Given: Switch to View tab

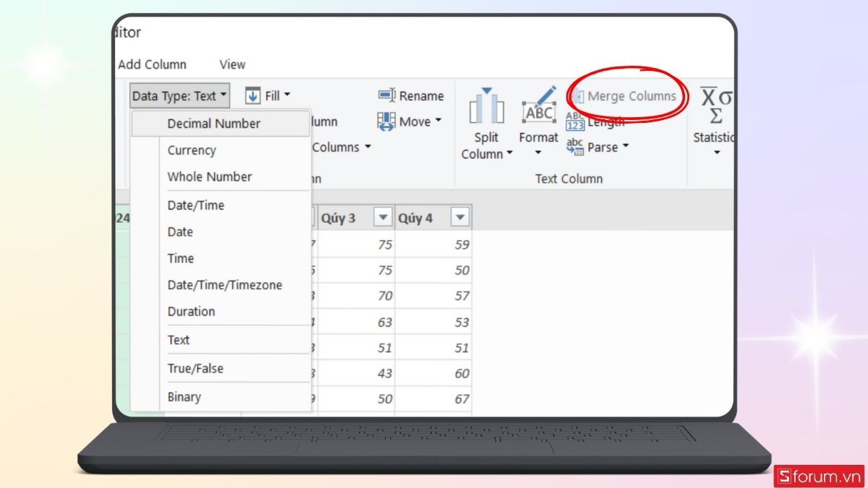Looking at the screenshot, I should (x=232, y=64).
